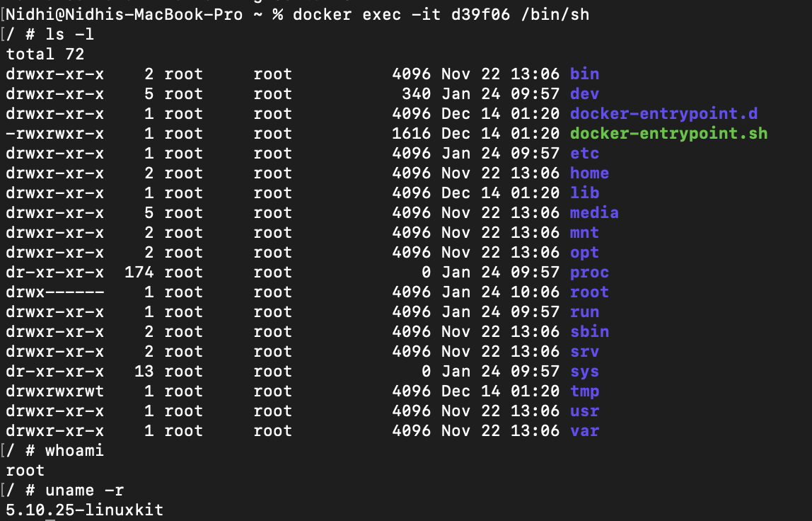Click the docker-entrypoint.d directory name
This screenshot has height=521, width=812.
[x=663, y=114]
